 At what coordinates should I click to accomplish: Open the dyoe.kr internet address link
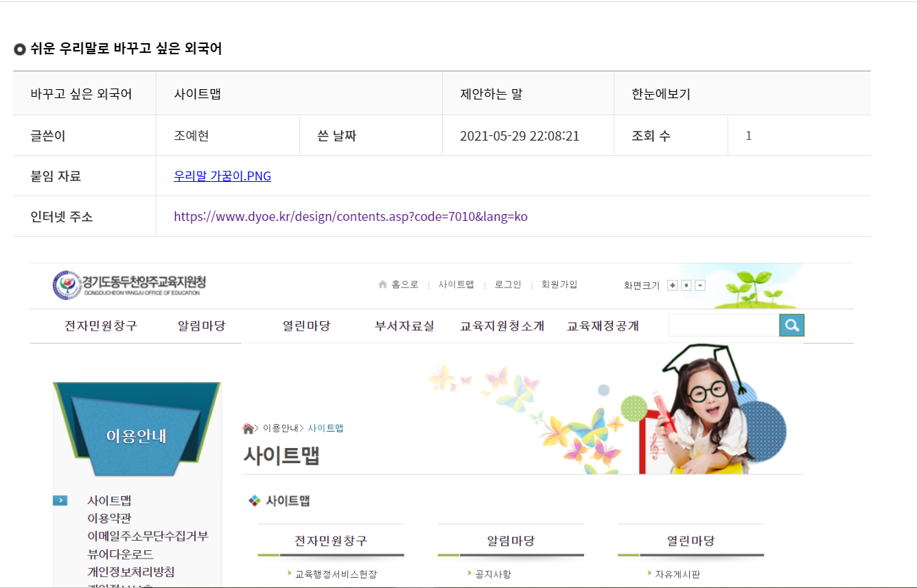[x=351, y=217]
